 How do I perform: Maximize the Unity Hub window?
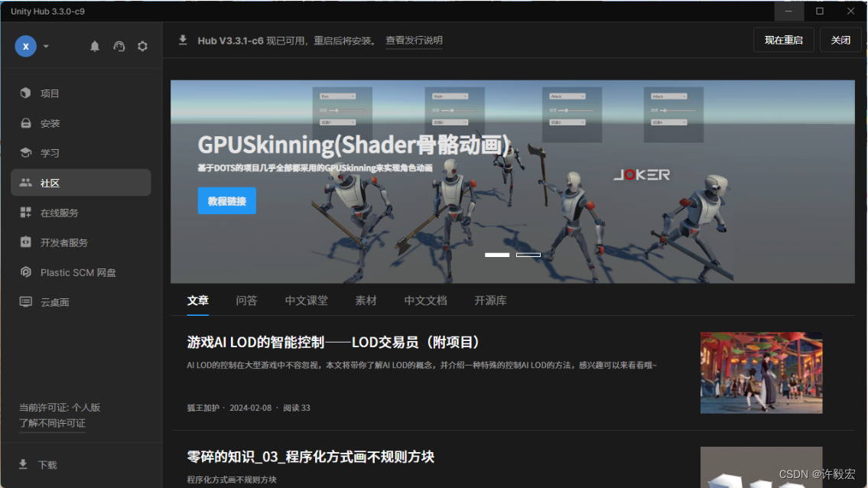tap(820, 11)
